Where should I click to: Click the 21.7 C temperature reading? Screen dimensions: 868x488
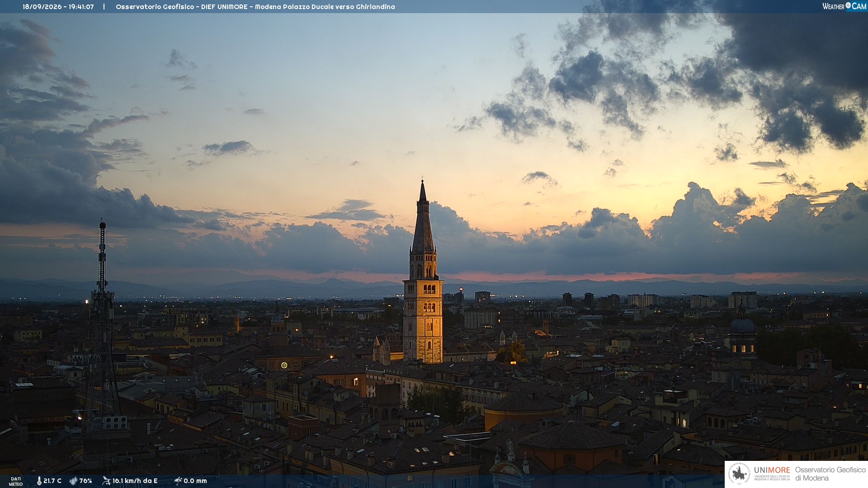[52, 481]
